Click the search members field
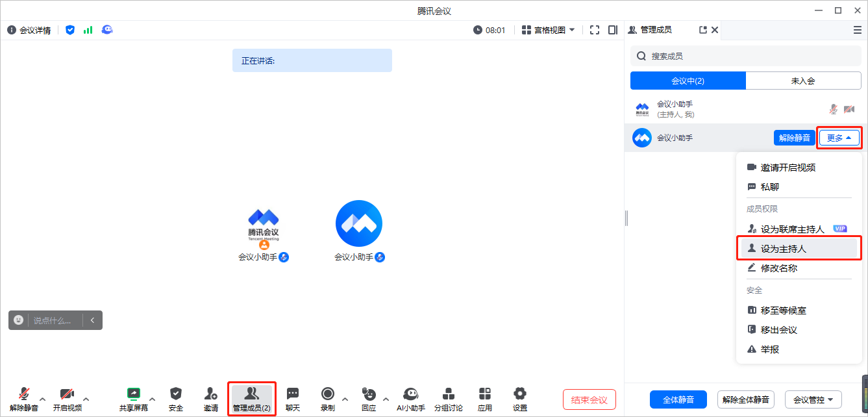 click(746, 56)
